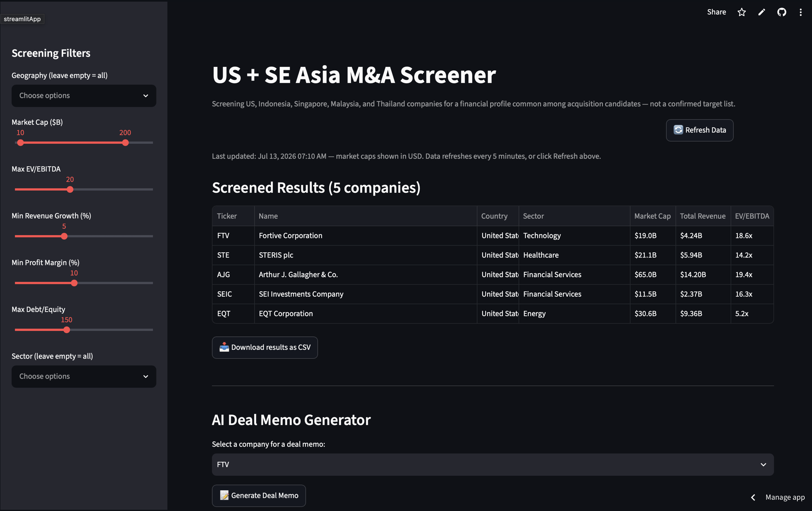Screen dimensions: 812x511
Task: Click the Min Profit Margin slider handle
Action: (74, 283)
